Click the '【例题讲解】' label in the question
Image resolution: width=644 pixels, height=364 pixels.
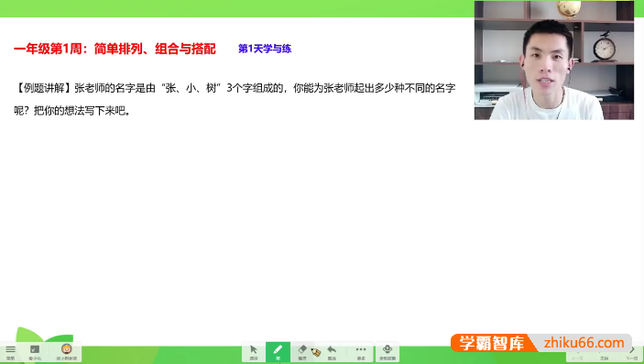tap(44, 88)
